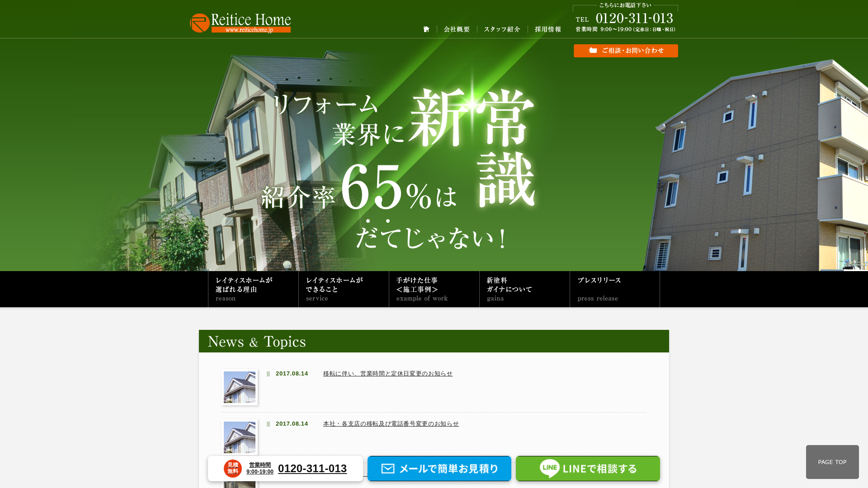Click the LINEで相談する button
Image resolution: width=868 pixels, height=488 pixels.
588,469
